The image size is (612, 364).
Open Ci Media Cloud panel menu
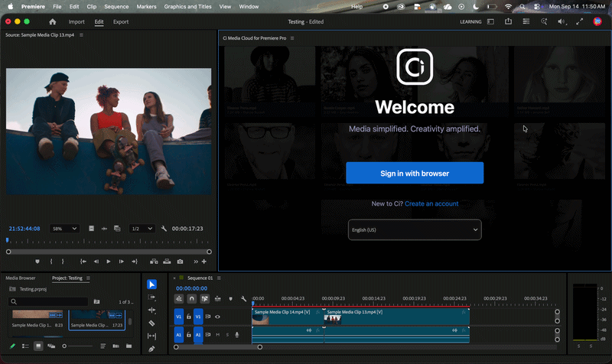tap(292, 38)
